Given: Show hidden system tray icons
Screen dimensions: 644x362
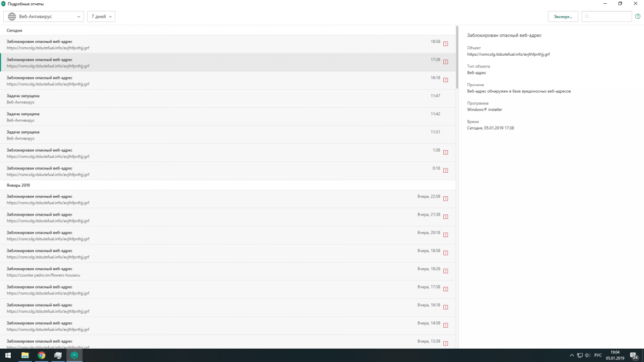Looking at the screenshot, I should click(570, 355).
